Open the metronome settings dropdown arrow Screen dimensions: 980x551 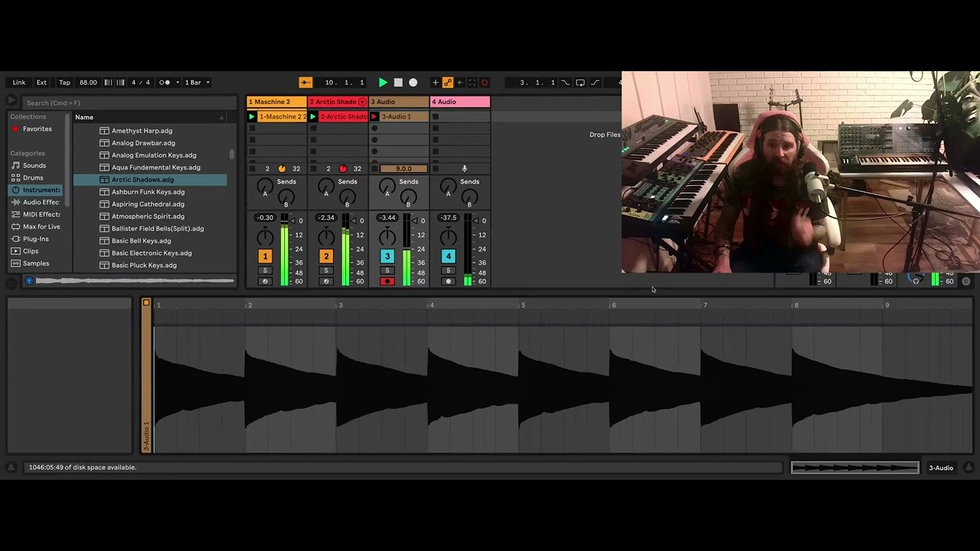(x=178, y=83)
